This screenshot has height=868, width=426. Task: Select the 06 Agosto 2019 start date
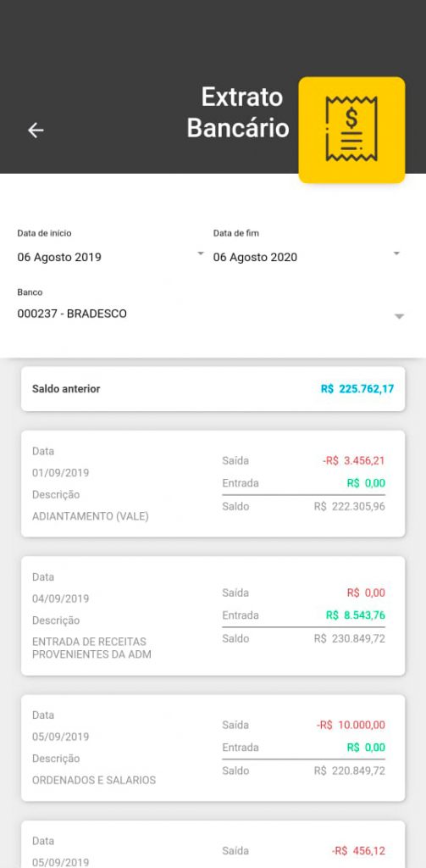tap(59, 258)
